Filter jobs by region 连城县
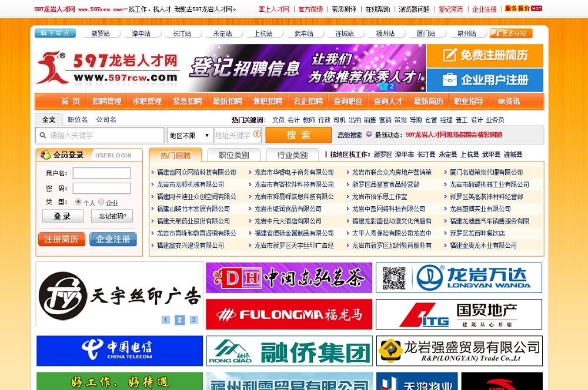Viewport: 588px width, 390px height. click(513, 154)
